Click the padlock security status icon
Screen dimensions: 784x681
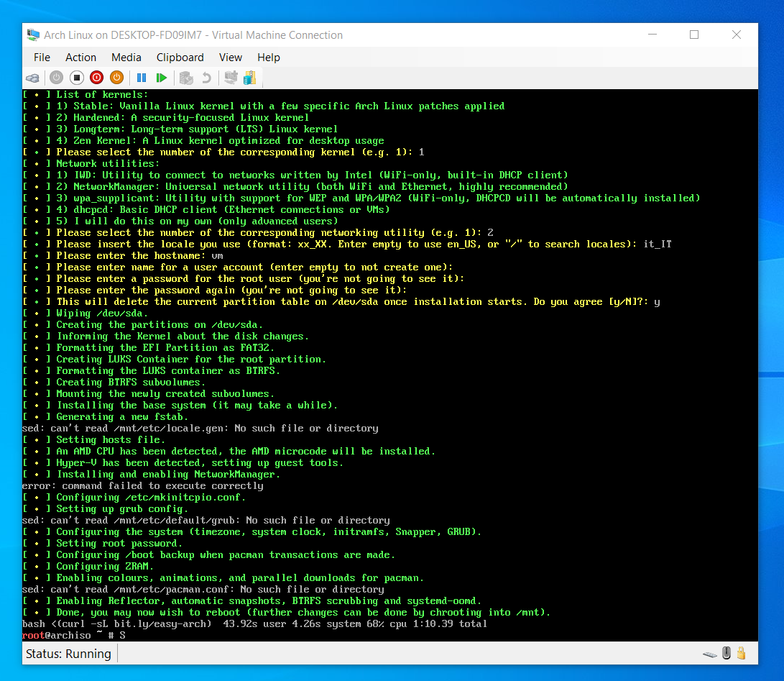pos(741,653)
